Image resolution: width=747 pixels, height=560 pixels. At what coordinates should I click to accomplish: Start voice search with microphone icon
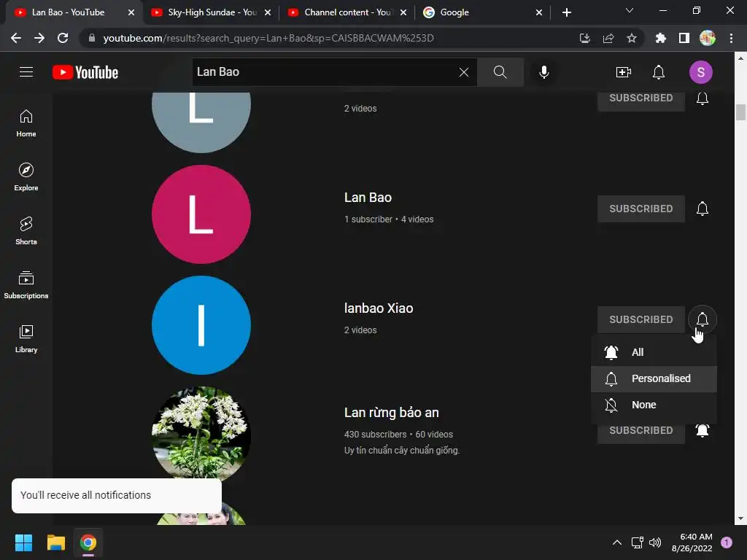coord(543,72)
